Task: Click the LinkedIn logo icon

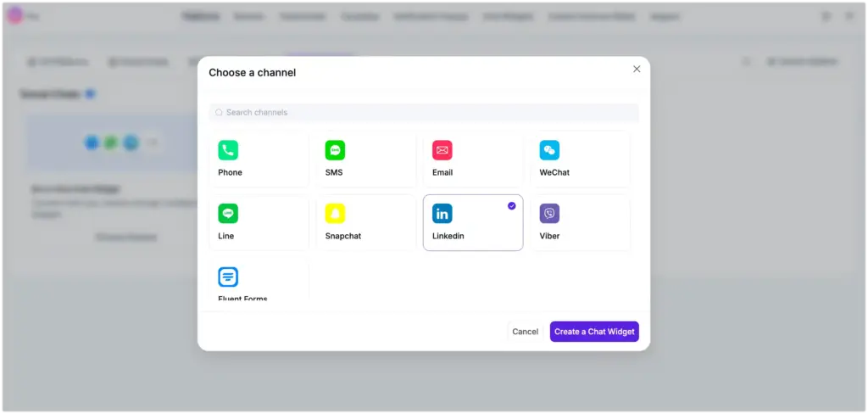Action: [442, 214]
